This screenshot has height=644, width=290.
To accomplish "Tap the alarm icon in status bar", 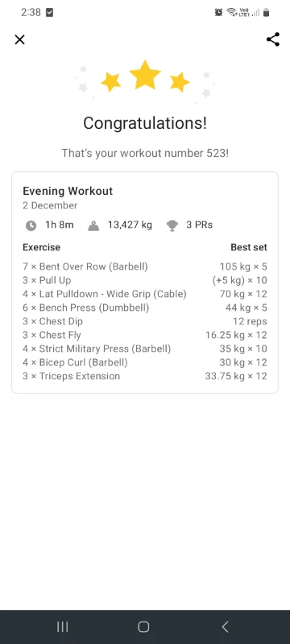I will 218,13.
